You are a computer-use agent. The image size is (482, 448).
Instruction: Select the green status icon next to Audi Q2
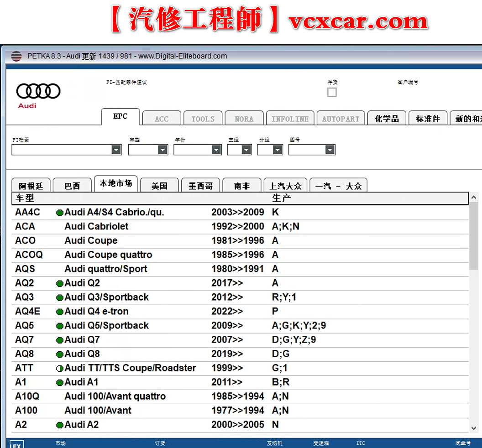pyautogui.click(x=60, y=283)
